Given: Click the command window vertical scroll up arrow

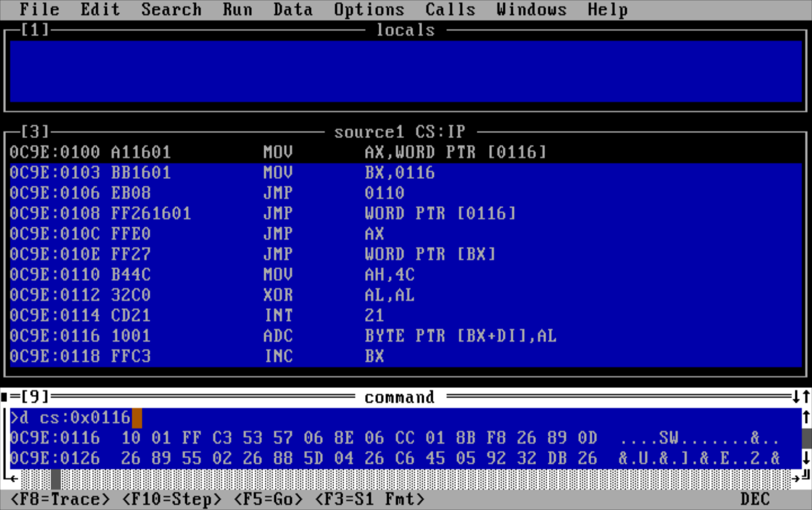Looking at the screenshot, I should 806,417.
